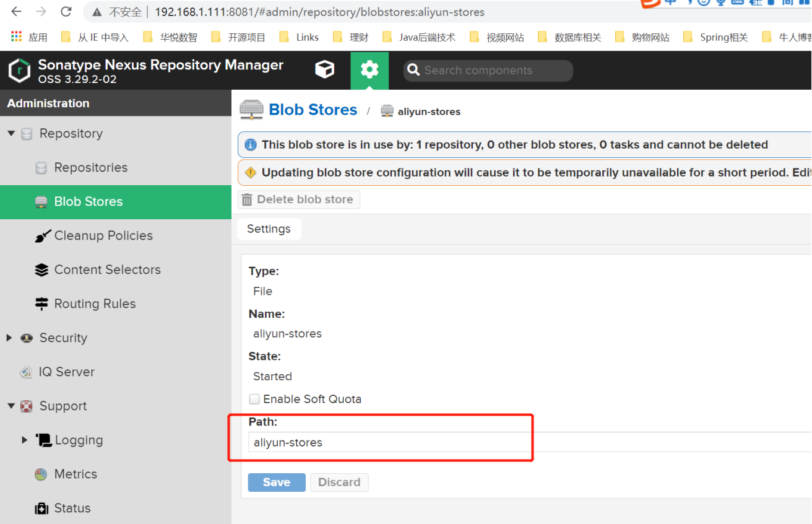Viewport: 812px width, 524px height.
Task: Click the search magnifier icon
Action: tap(414, 71)
